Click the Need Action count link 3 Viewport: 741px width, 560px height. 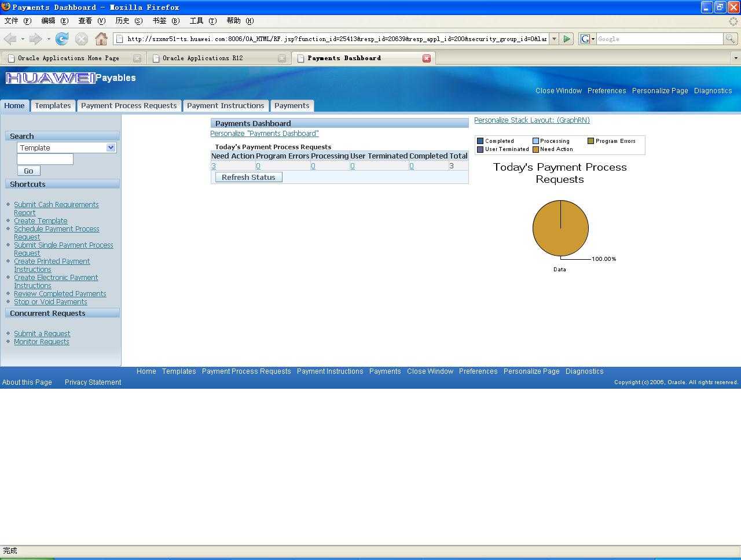(x=214, y=166)
